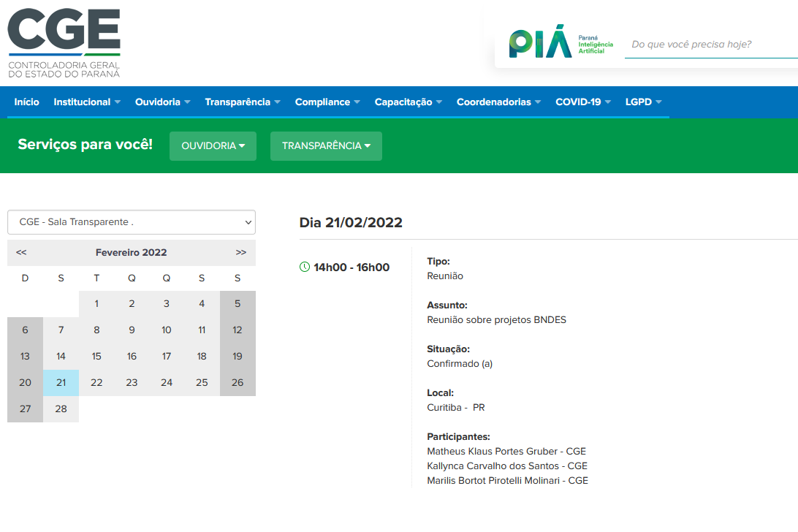
Task: Select day 28 in the calendar
Action: click(x=61, y=409)
